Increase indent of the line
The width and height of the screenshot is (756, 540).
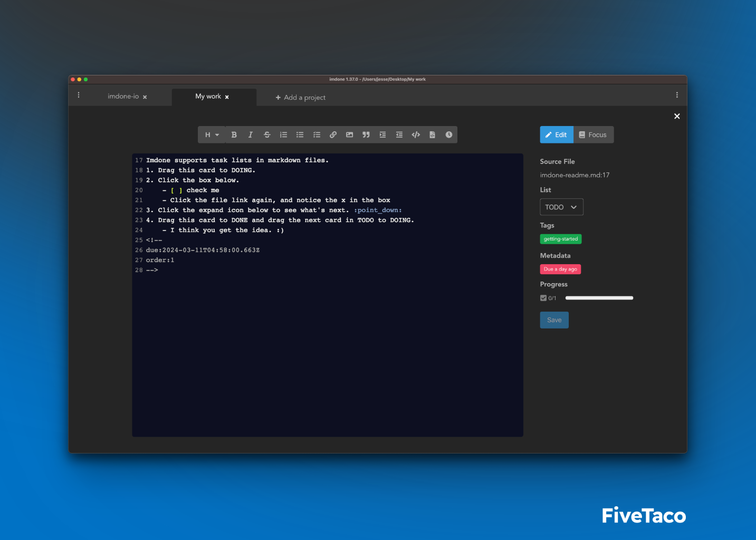pyautogui.click(x=382, y=135)
